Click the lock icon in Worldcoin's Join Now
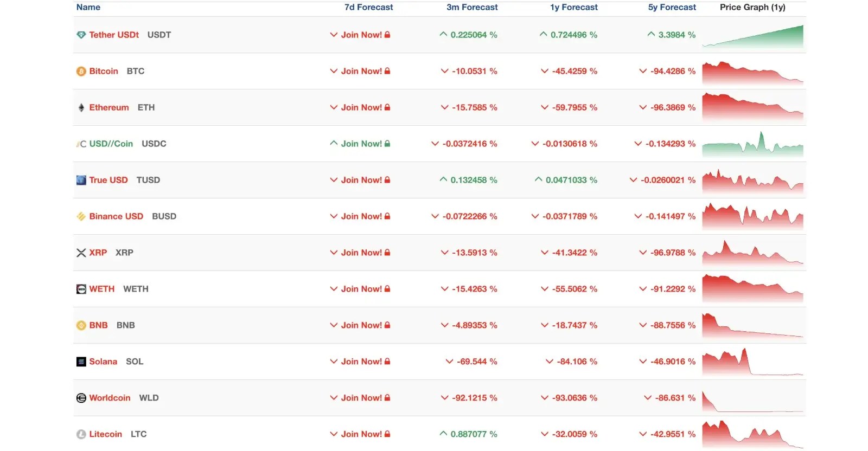 click(x=387, y=398)
